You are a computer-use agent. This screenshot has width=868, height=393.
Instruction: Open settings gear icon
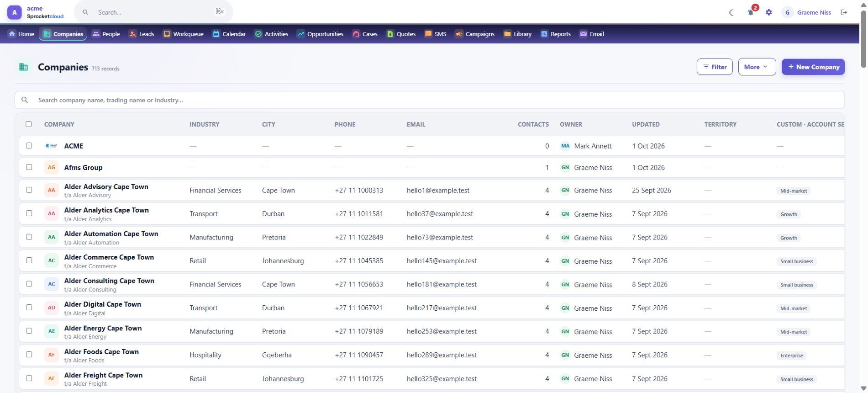(769, 12)
